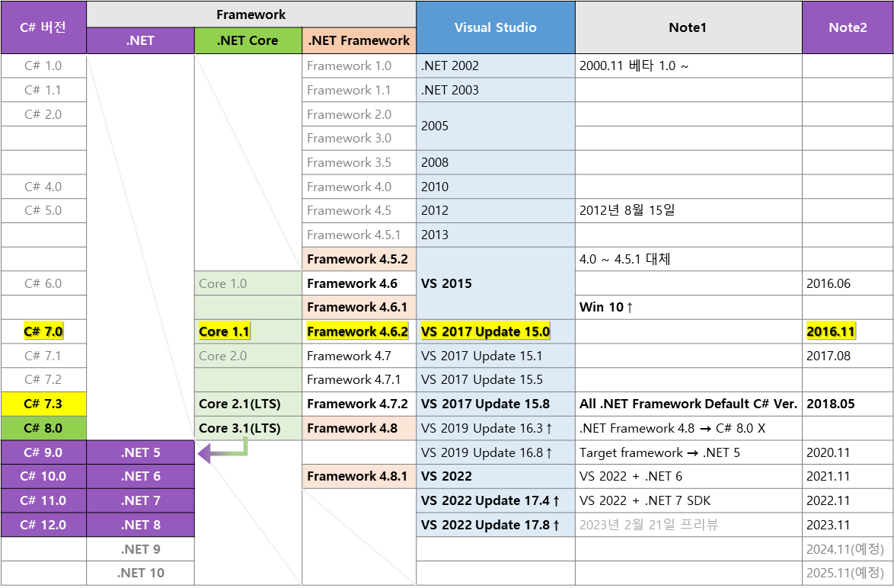Select the 'Core 1.0' cell

click(x=248, y=283)
